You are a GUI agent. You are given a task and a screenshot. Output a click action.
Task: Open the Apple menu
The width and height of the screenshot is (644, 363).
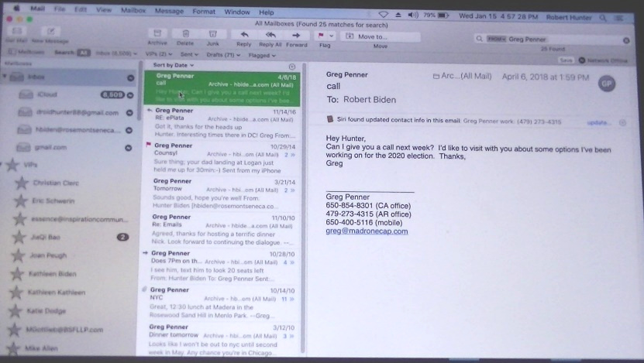coord(17,8)
